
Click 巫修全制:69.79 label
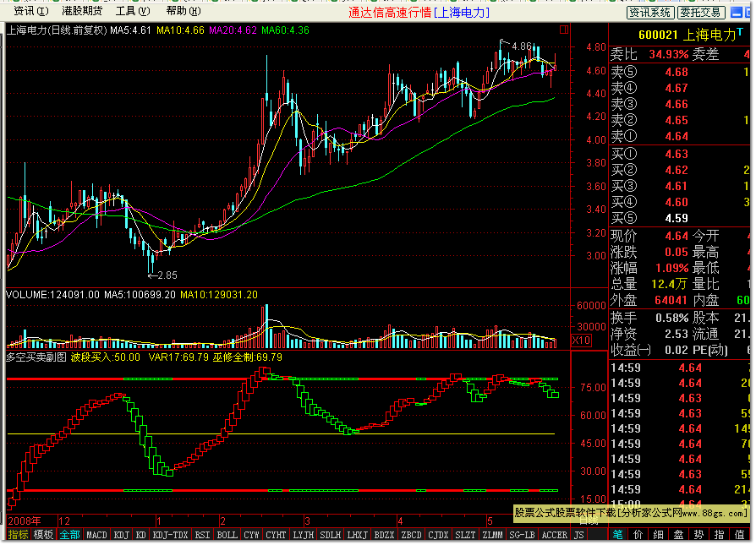click(247, 357)
